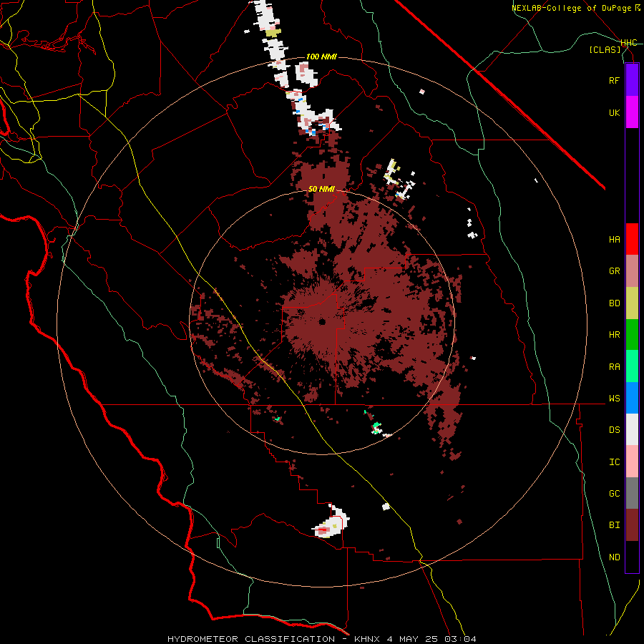Click the WS legend label
This screenshot has width=644, height=644.
click(614, 399)
